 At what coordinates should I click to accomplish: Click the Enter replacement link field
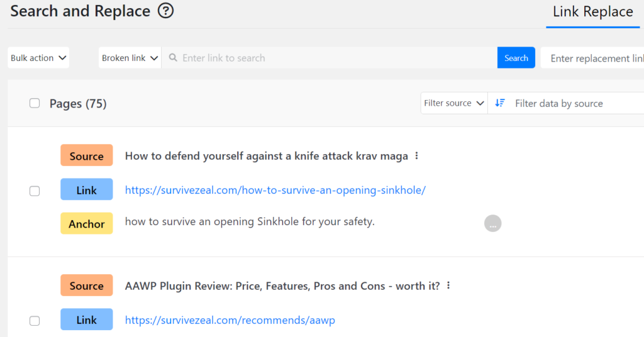(x=594, y=58)
